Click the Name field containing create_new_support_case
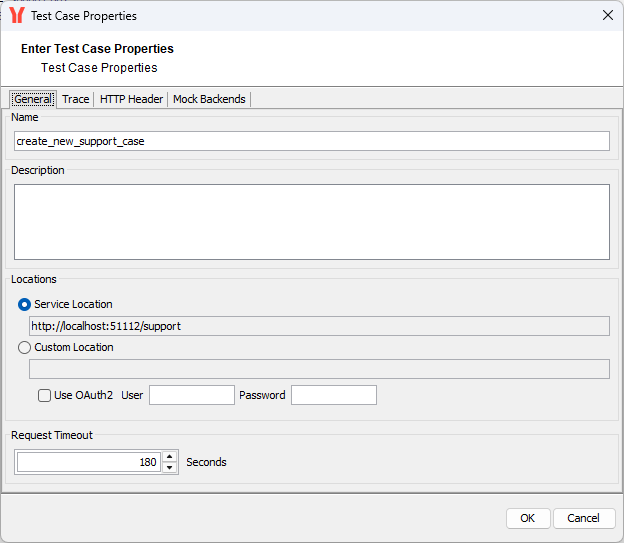The width and height of the screenshot is (624, 543). (x=311, y=141)
